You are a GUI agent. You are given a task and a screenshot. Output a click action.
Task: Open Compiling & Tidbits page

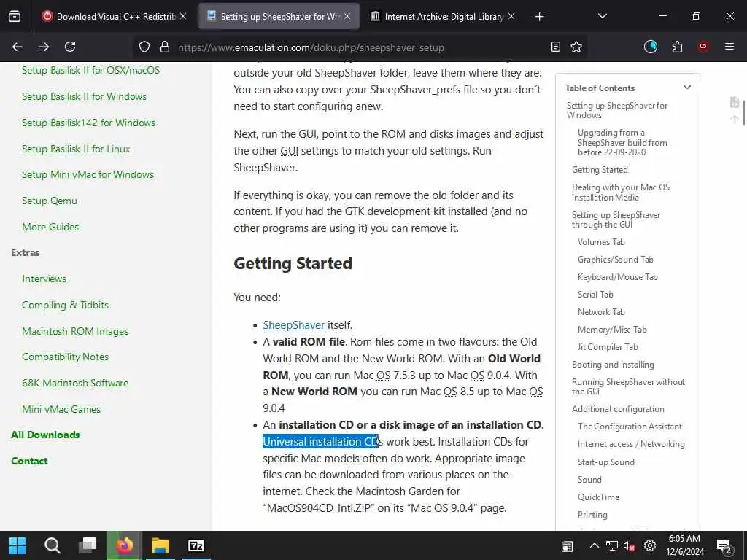65,306
